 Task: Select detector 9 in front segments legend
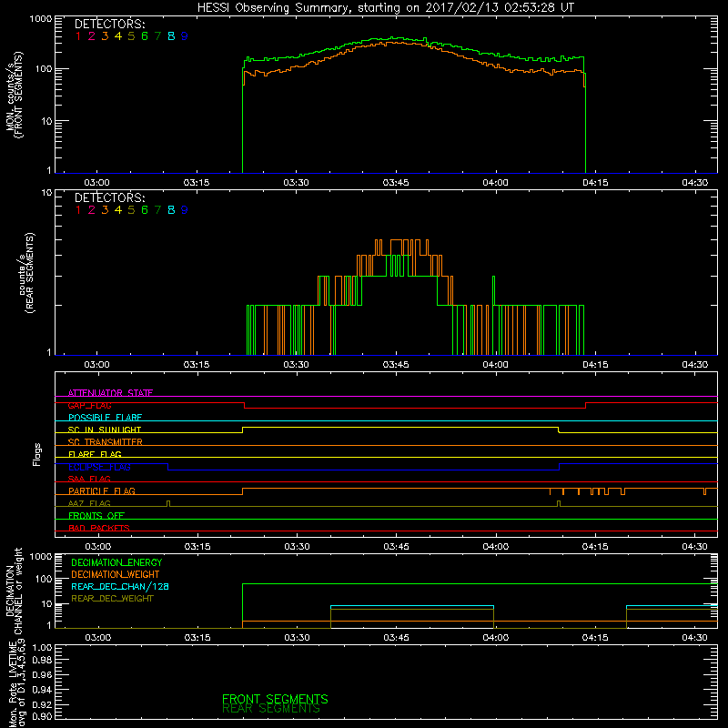pyautogui.click(x=185, y=36)
